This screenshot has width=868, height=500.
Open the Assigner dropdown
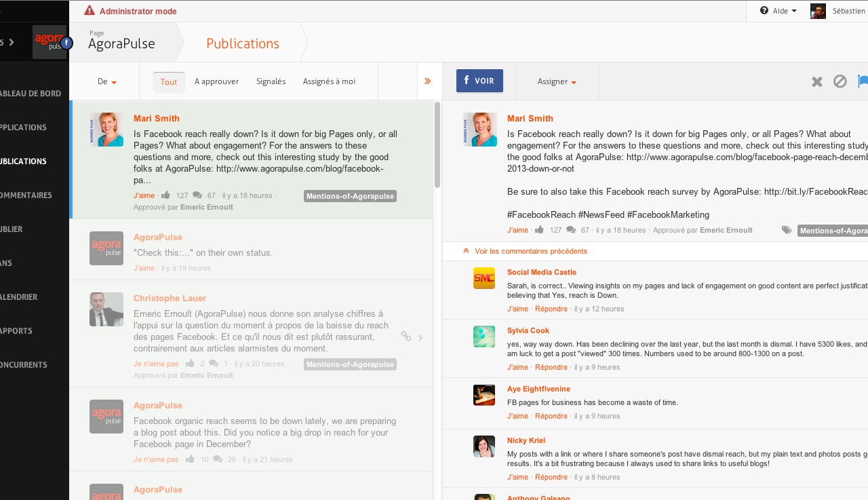click(557, 81)
